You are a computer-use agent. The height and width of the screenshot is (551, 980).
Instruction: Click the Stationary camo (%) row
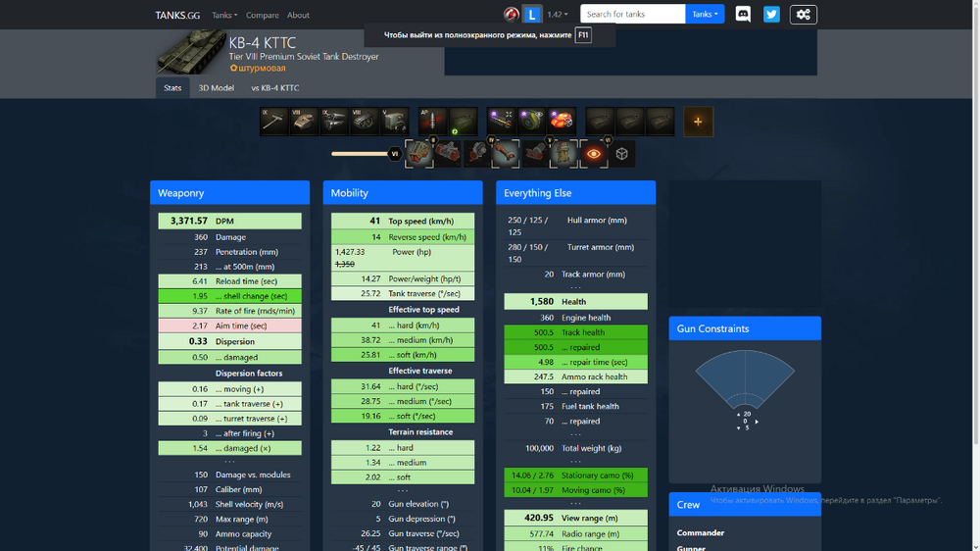click(x=575, y=476)
